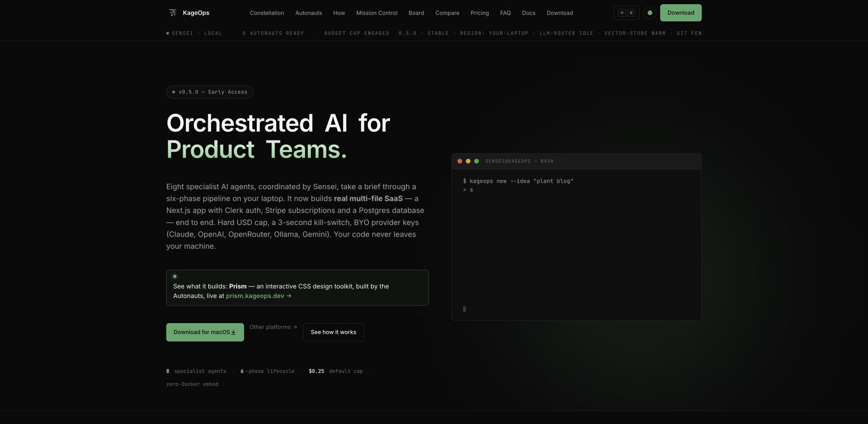Click the "Orchestrated AI for" heading line
Image resolution: width=868 pixels, height=424 pixels.
(x=278, y=123)
